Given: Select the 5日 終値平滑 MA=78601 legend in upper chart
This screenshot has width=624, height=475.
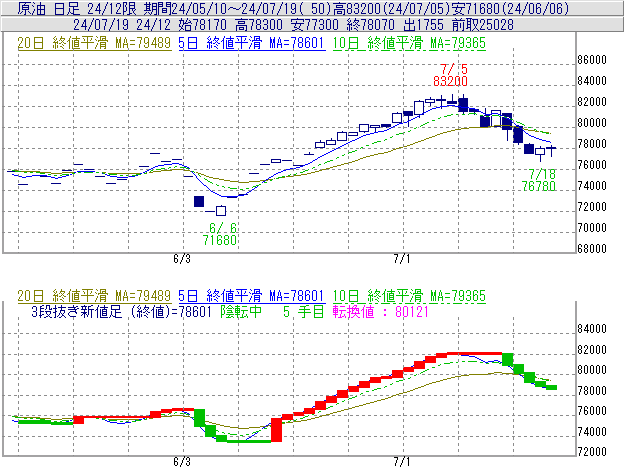Looking at the screenshot, I should (x=252, y=43).
